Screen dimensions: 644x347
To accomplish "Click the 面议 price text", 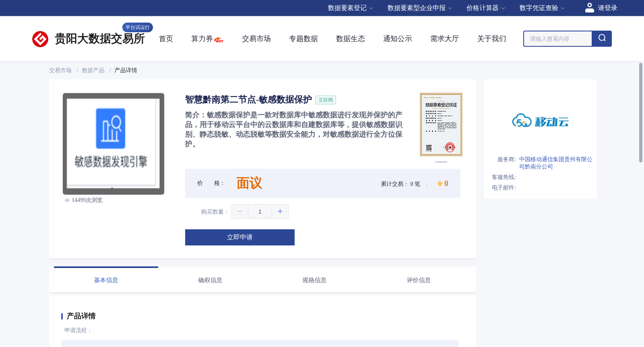I will 249,183.
